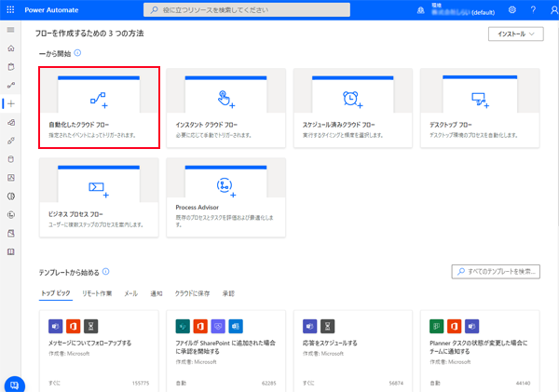Open the Monitor icon in sidebar
The height and width of the screenshot is (392, 559).
click(x=11, y=178)
